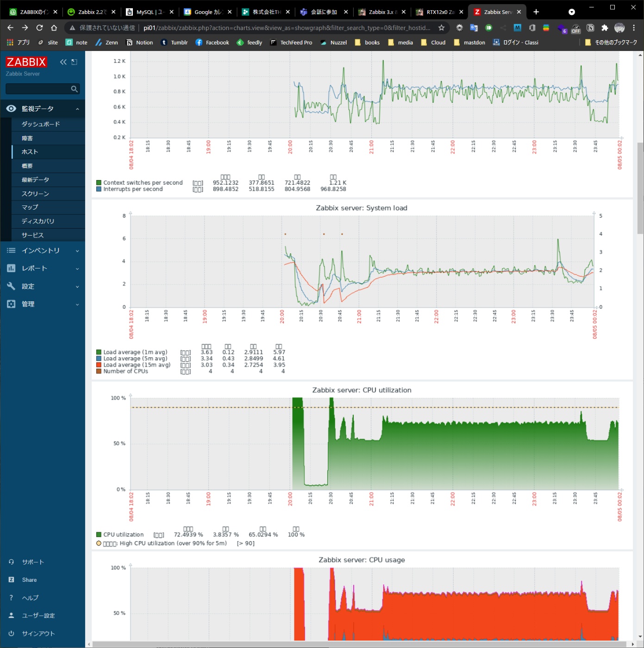Open the TechFeed Pro bookmark
The width and height of the screenshot is (644, 648).
pyautogui.click(x=291, y=43)
